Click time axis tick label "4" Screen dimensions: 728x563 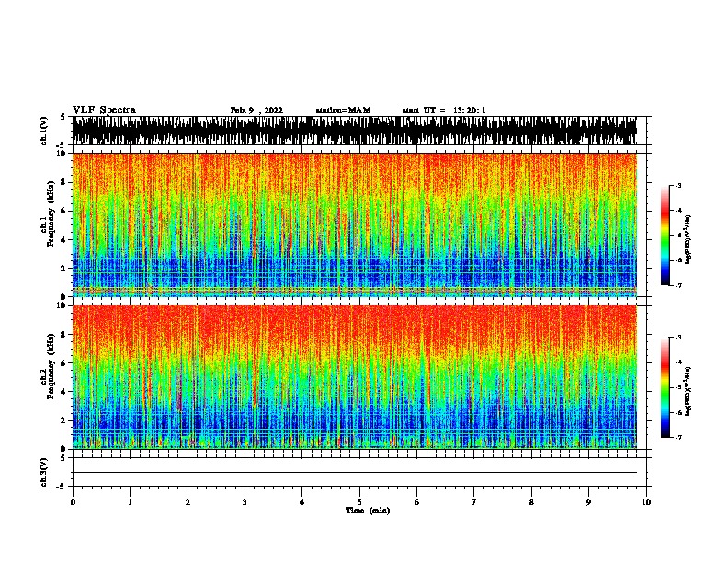(302, 502)
